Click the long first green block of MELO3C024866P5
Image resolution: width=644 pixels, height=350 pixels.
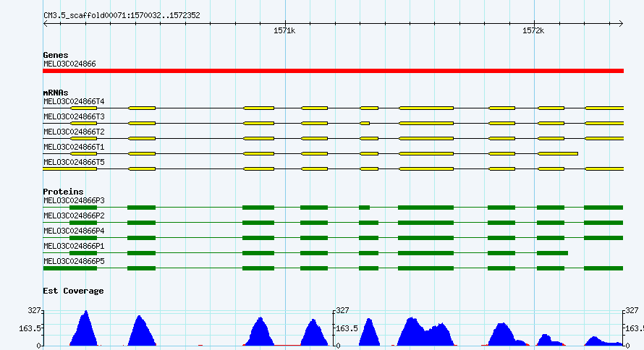(69, 268)
